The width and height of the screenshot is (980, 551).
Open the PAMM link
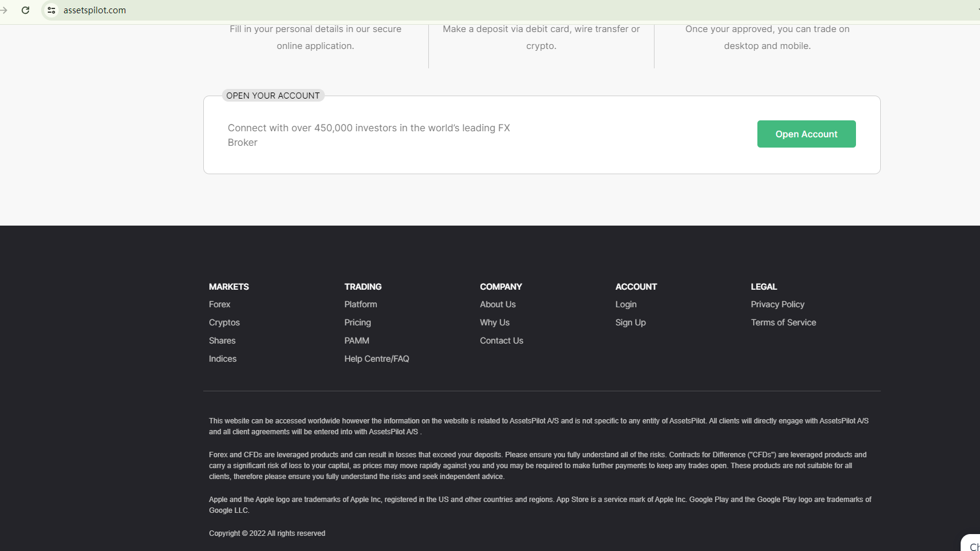click(357, 341)
